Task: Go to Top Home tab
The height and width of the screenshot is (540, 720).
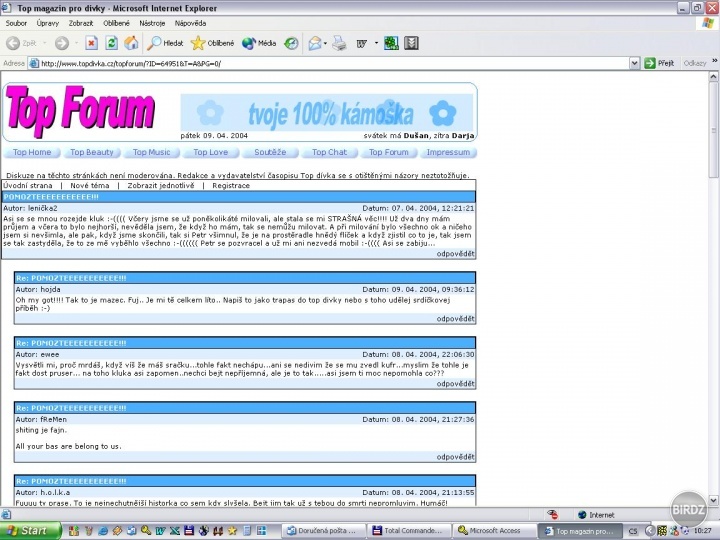Action: (32, 152)
